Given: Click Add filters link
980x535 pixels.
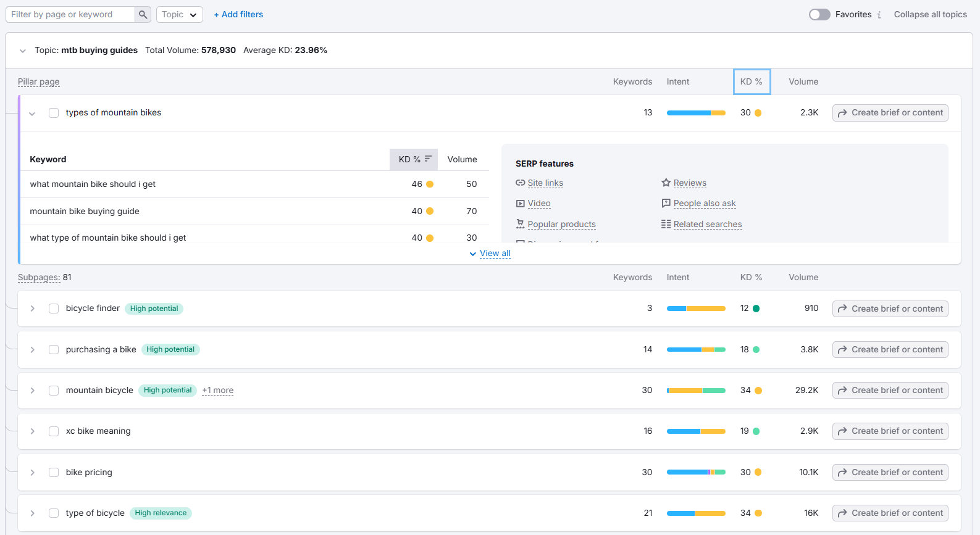Looking at the screenshot, I should (x=238, y=14).
